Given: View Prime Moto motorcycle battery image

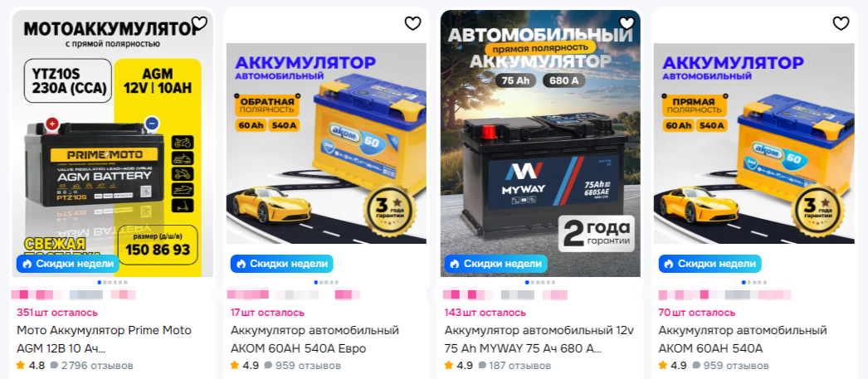Looking at the screenshot, I should pyautogui.click(x=112, y=143).
